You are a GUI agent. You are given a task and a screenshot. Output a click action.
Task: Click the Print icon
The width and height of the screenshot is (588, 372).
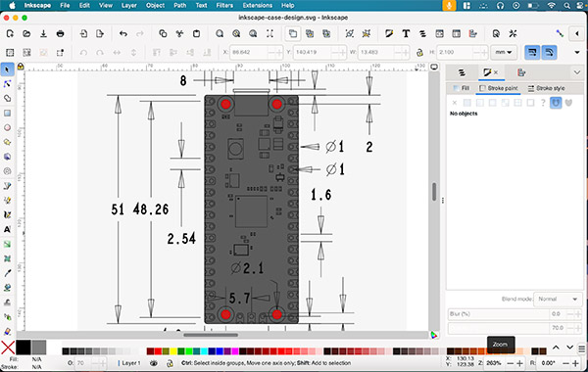point(60,33)
